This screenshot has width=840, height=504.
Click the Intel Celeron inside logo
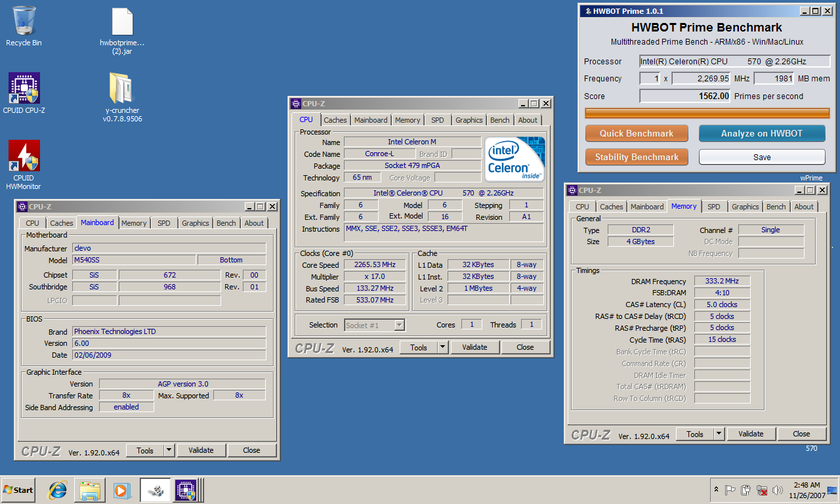pyautogui.click(x=514, y=159)
